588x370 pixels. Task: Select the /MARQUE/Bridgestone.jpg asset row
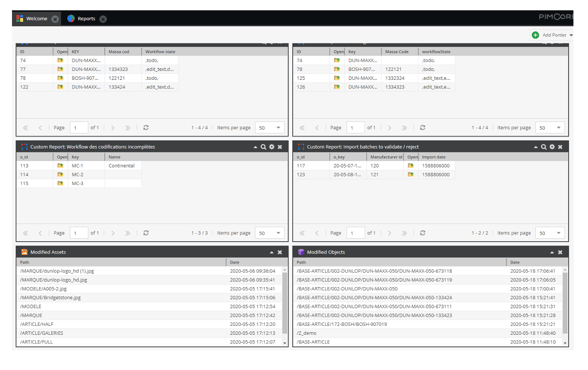click(x=150, y=298)
